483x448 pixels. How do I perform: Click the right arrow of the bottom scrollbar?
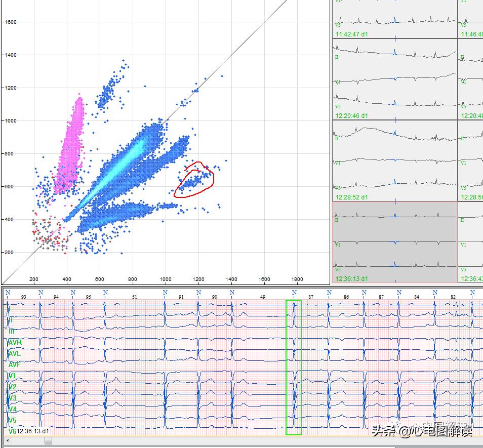tap(479, 441)
